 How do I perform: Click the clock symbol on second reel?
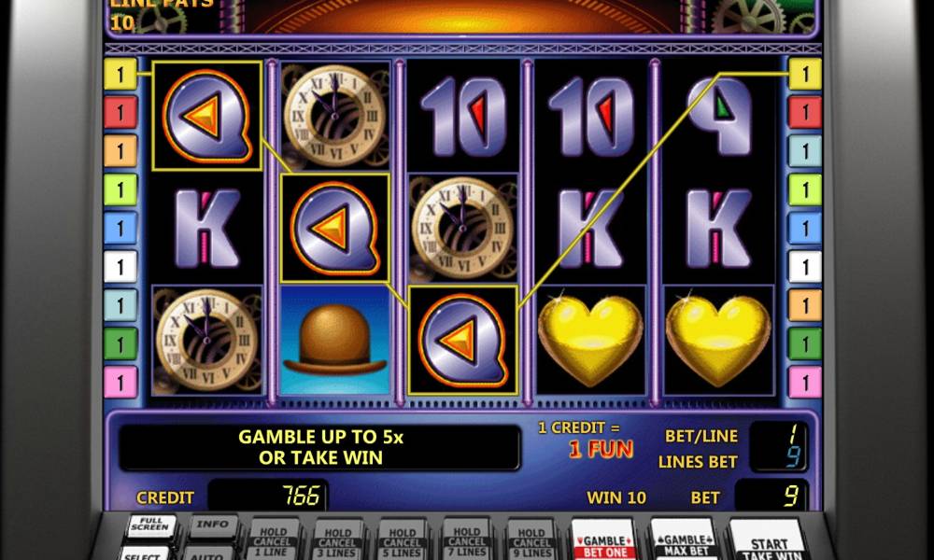click(334, 116)
